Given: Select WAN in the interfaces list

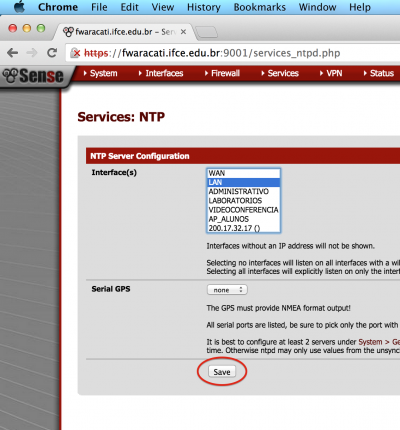Looking at the screenshot, I should pos(243,173).
